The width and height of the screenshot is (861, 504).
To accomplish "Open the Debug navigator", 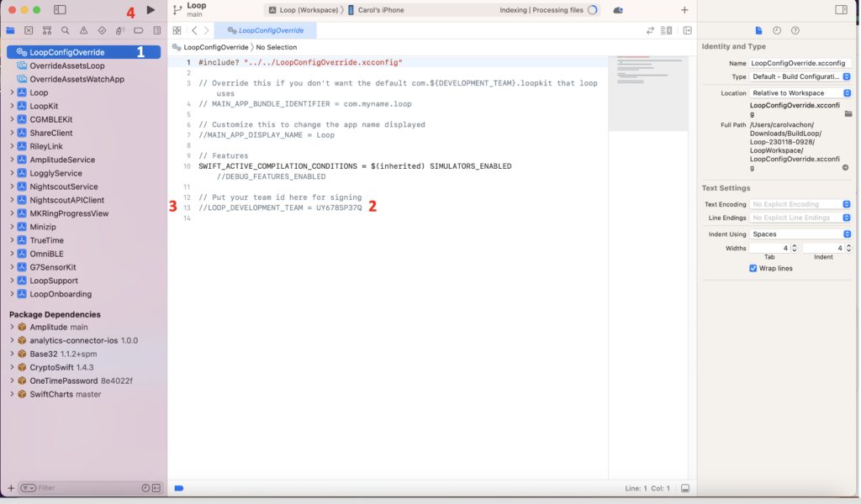I will tap(120, 30).
